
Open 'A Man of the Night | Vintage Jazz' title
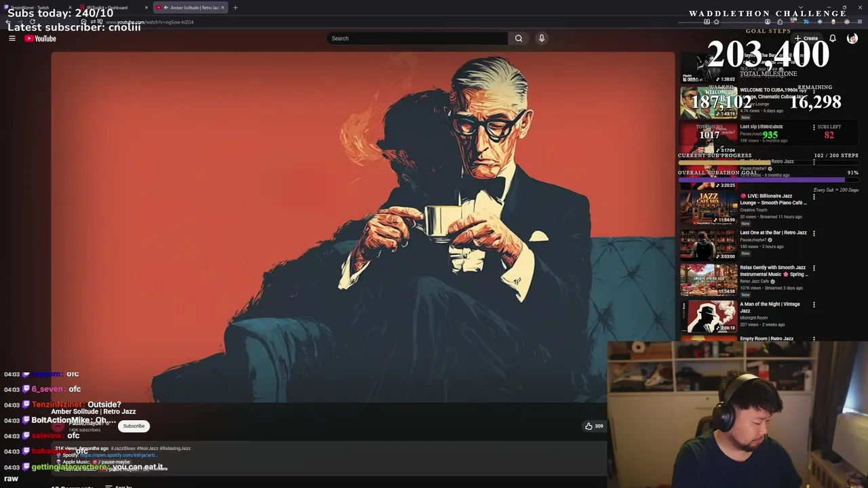pyautogui.click(x=770, y=307)
